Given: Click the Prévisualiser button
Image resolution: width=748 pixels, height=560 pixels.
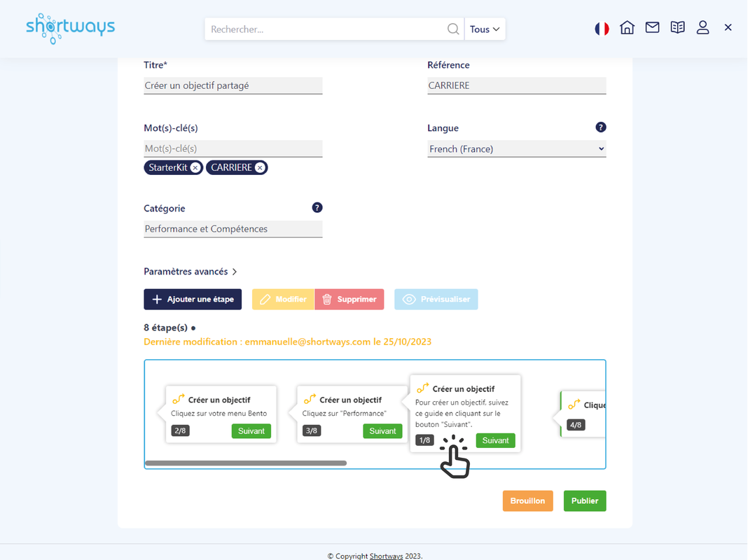Looking at the screenshot, I should (x=436, y=300).
